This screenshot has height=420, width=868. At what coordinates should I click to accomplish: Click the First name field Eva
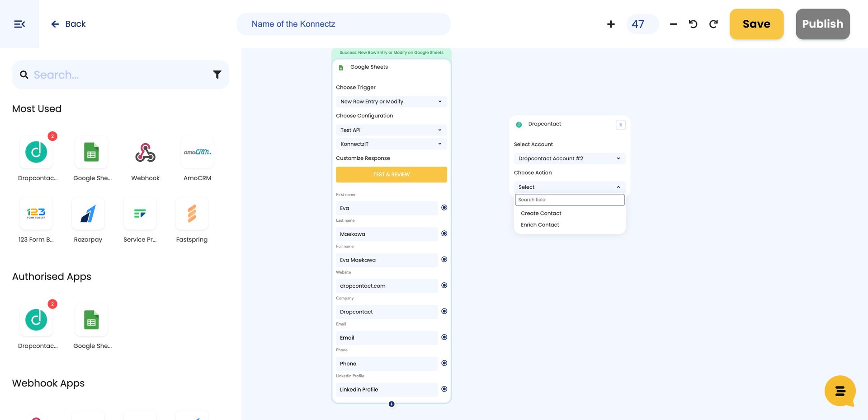tap(387, 208)
